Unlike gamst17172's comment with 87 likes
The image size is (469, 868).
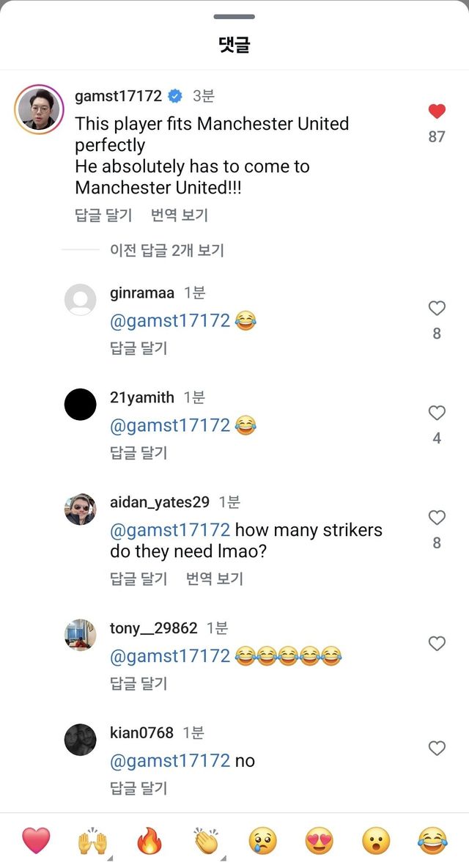(437, 111)
